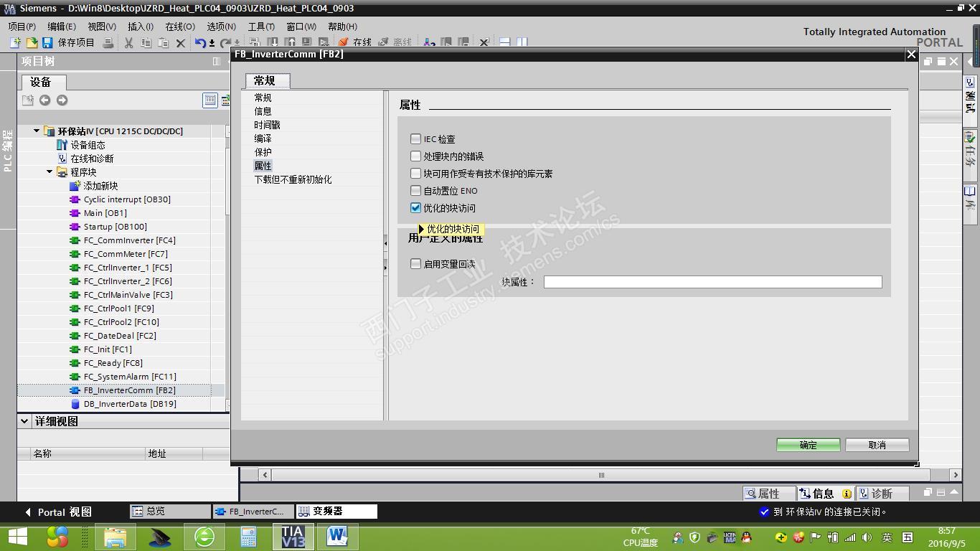Click into the 块属性 input field
Screen dimensions: 980x551
pyautogui.click(x=712, y=282)
